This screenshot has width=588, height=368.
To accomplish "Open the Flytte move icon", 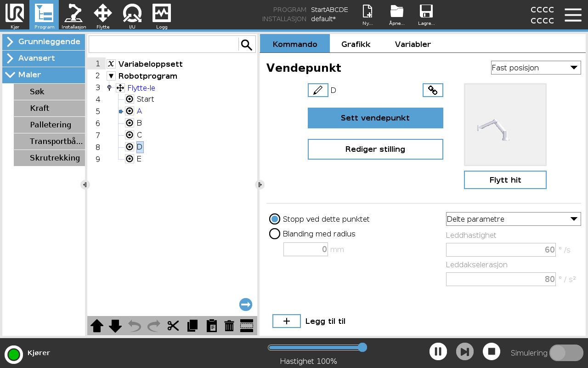I will pos(103,15).
